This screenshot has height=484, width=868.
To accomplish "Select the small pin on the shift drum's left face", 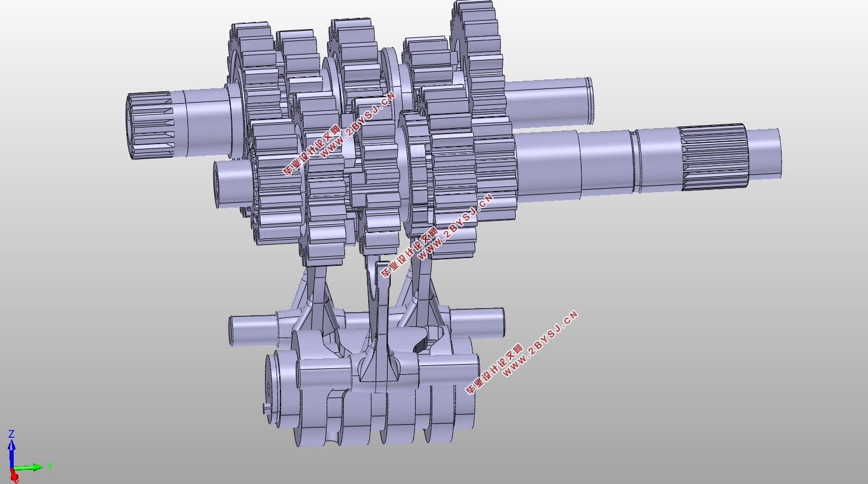I will (x=267, y=408).
